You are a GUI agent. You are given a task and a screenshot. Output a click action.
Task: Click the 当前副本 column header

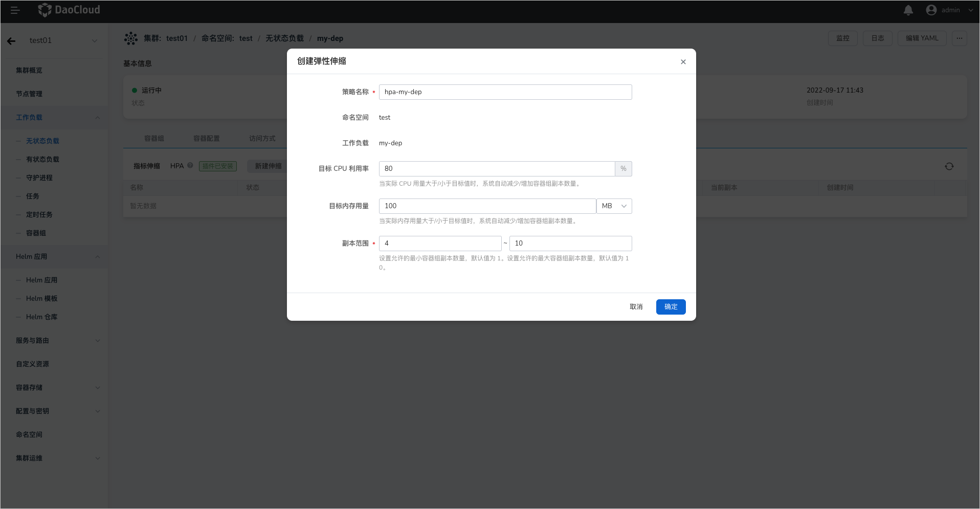tap(724, 188)
